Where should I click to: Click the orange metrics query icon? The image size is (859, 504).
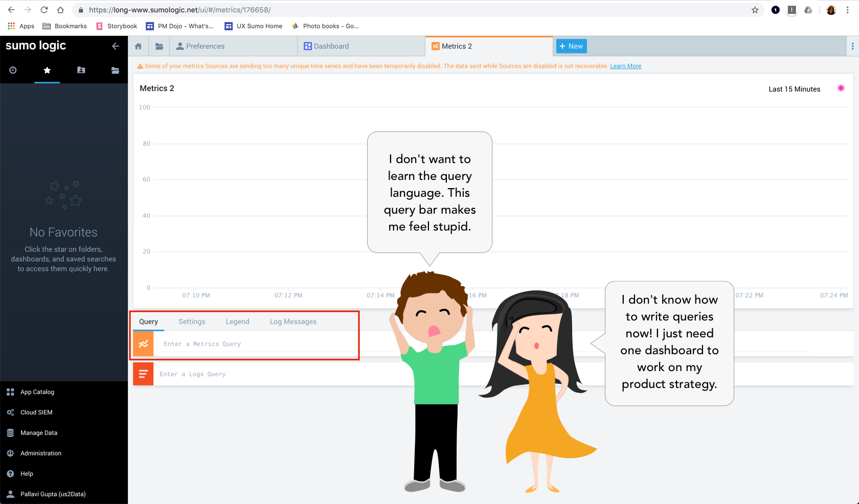coord(143,344)
